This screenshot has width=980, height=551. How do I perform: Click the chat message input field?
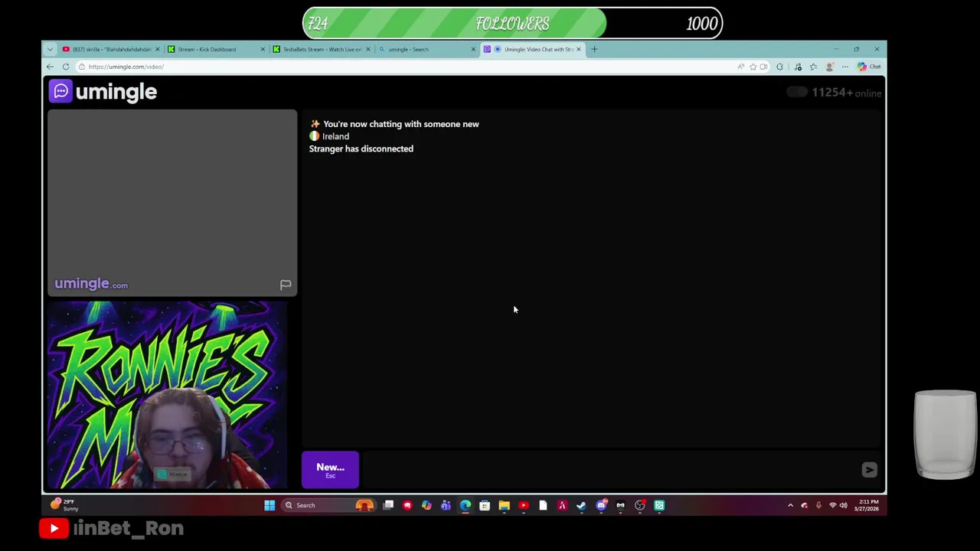[x=609, y=470]
